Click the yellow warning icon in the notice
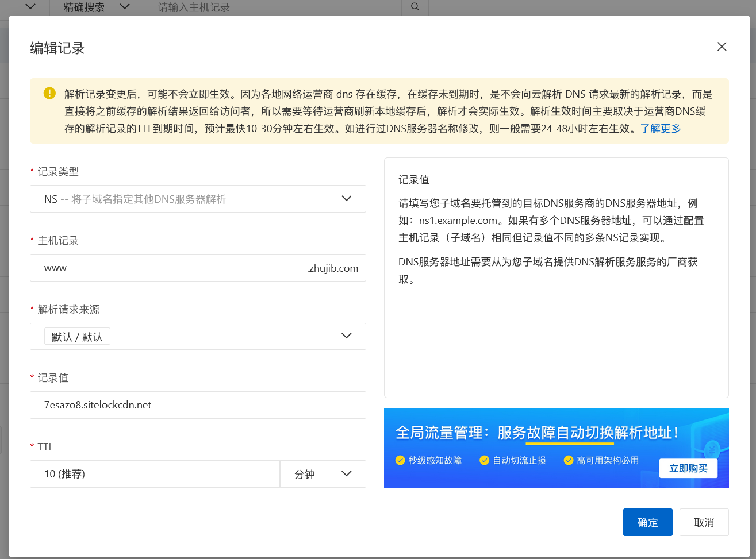Image resolution: width=756 pixels, height=559 pixels. click(49, 93)
